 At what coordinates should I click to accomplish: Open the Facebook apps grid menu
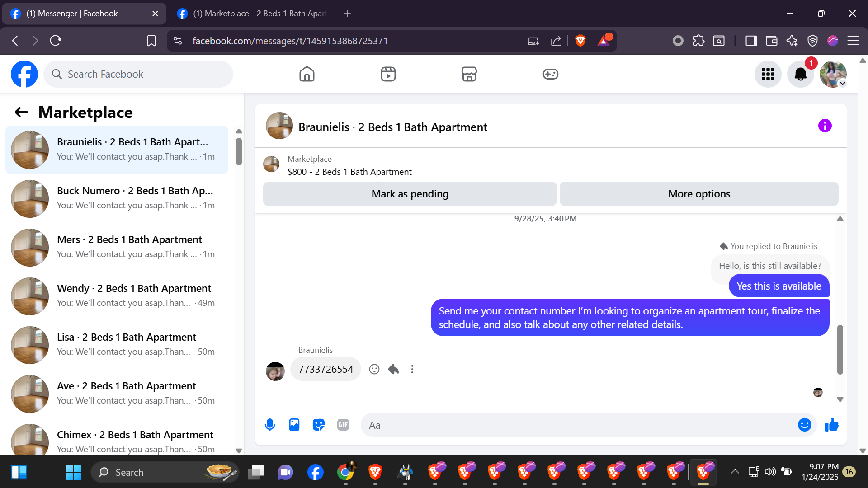[768, 74]
